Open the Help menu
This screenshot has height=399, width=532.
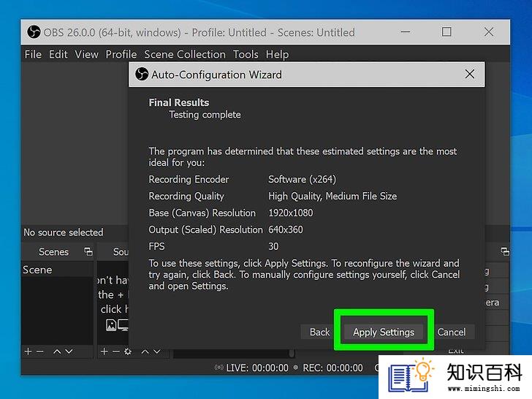coord(277,54)
